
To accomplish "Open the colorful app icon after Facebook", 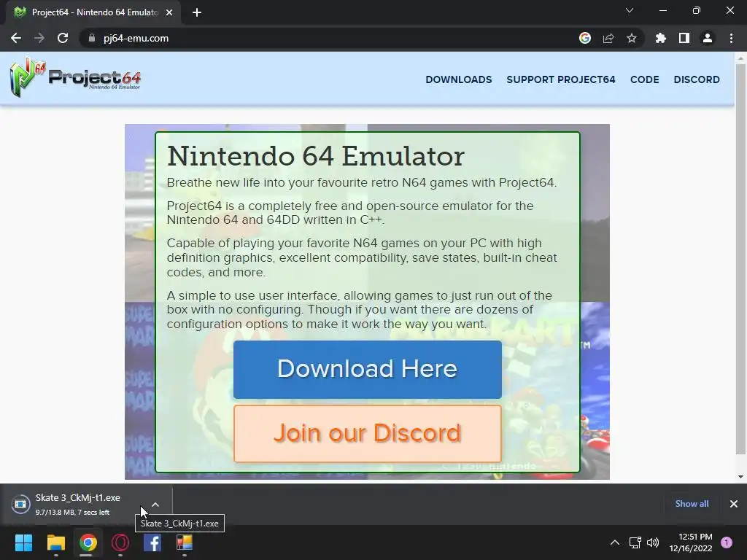I will [x=185, y=542].
